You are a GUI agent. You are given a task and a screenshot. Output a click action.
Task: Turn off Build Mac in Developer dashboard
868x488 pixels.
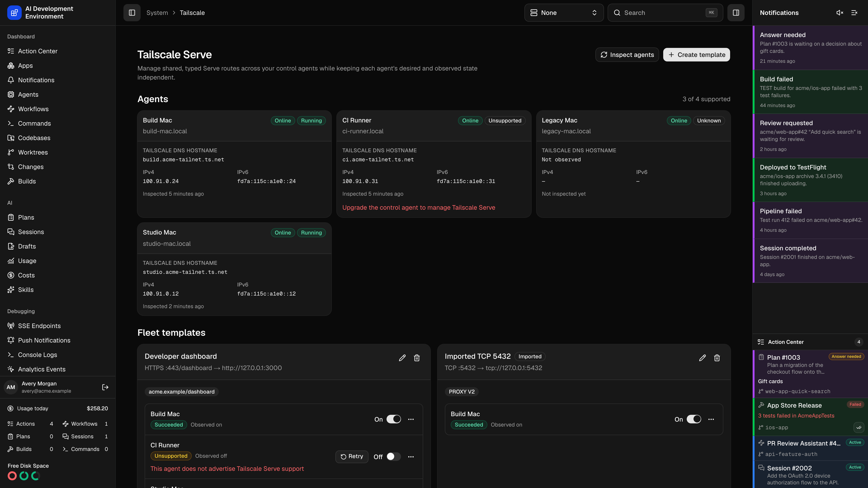[x=394, y=419]
